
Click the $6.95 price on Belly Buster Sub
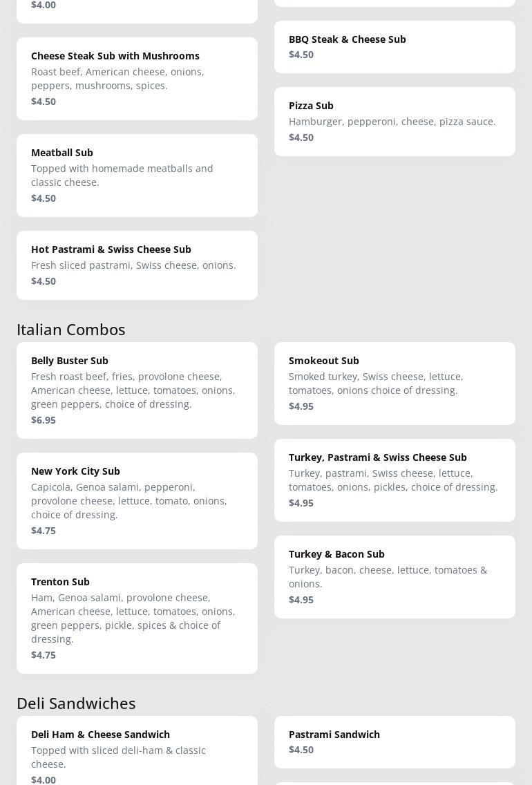(44, 420)
